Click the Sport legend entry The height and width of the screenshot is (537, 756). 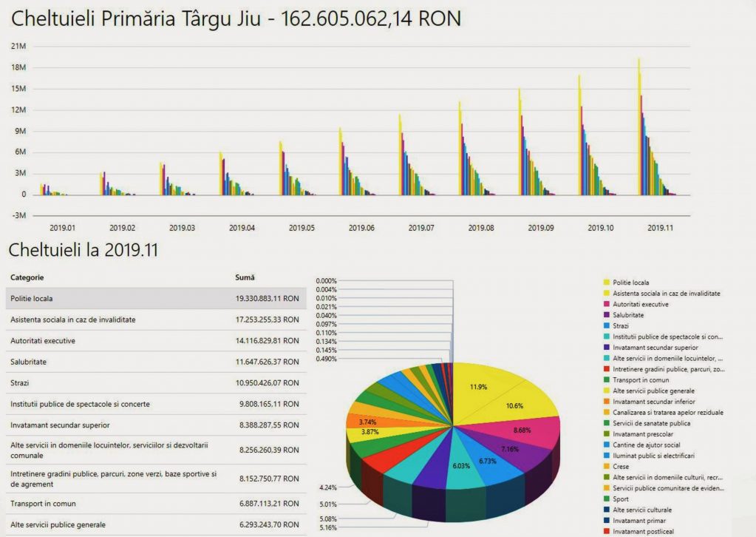point(621,499)
